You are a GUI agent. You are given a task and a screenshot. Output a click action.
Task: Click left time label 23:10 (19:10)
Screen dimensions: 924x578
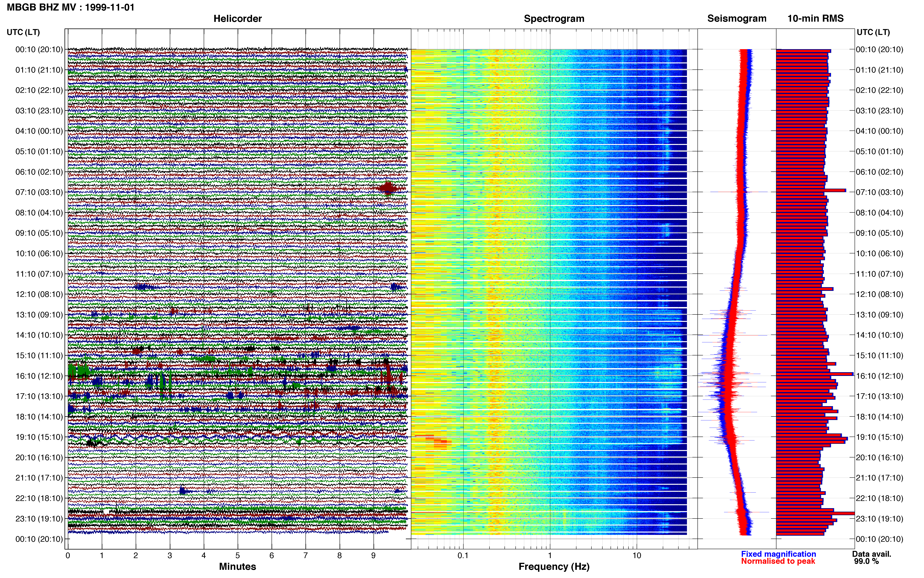(39, 519)
